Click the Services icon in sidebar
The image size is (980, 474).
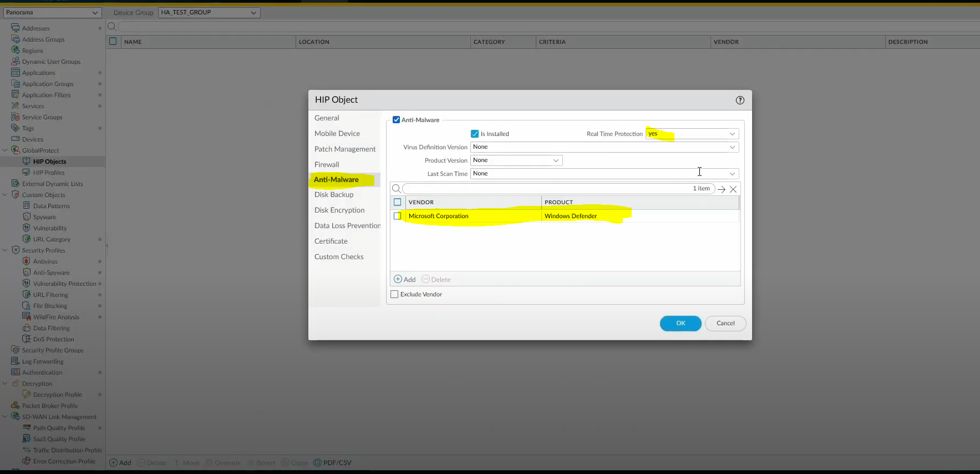(16, 105)
